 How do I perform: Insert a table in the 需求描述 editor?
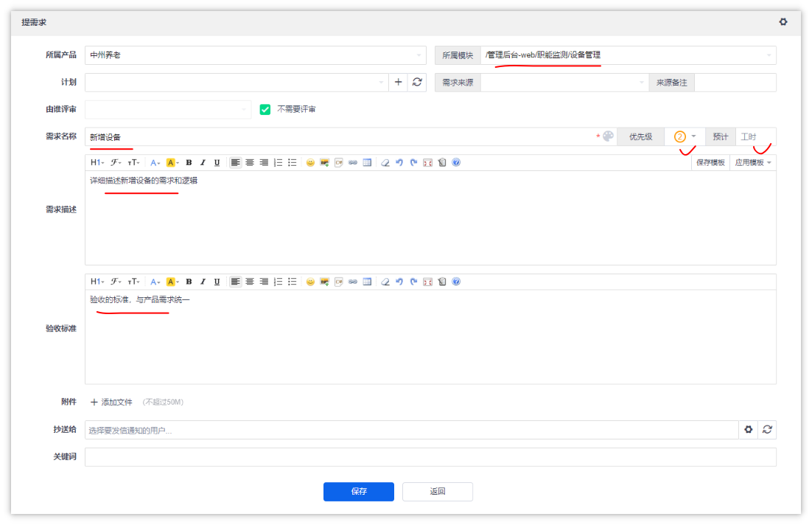367,163
